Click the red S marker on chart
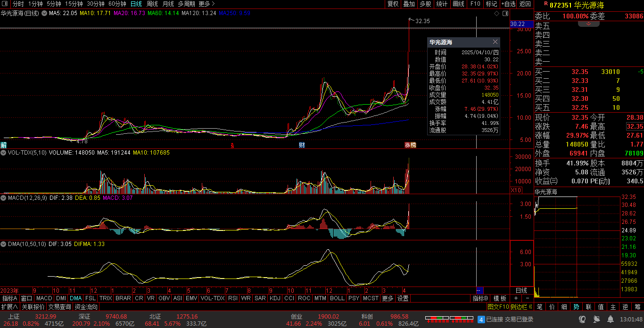 (232, 145)
